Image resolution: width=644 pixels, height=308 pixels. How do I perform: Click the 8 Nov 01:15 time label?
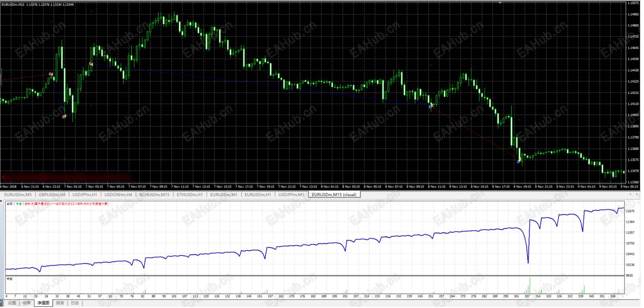(x=330, y=187)
